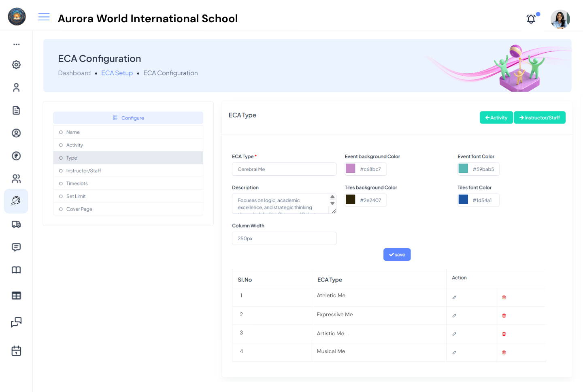Open the Event background Color swatch
The image size is (583, 392).
tap(350, 168)
